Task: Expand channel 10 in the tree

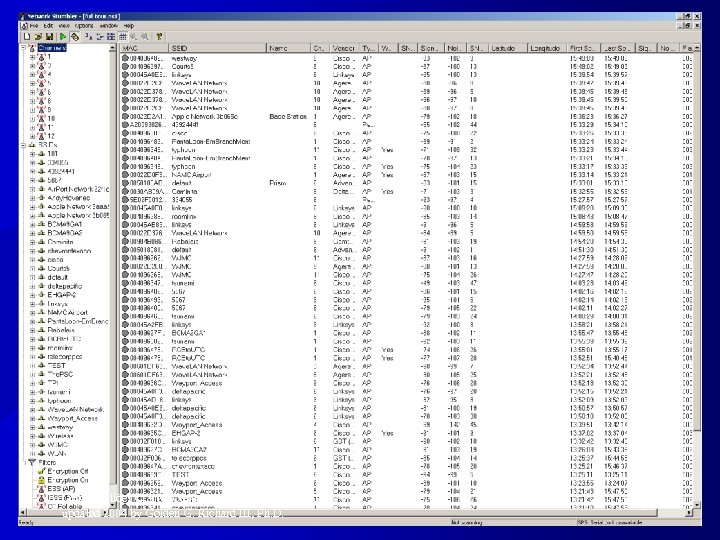Action: coord(32,119)
